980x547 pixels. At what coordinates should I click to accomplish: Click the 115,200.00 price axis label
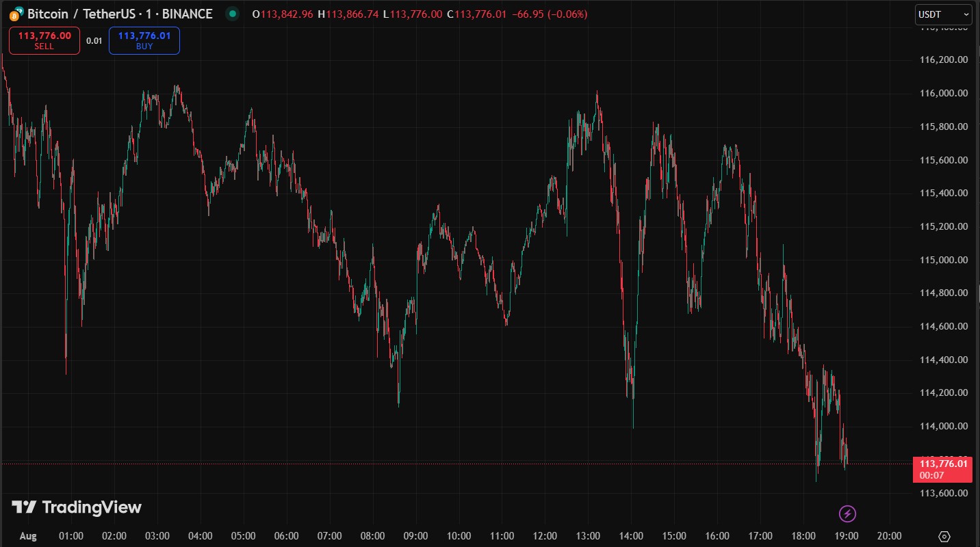tap(944, 226)
